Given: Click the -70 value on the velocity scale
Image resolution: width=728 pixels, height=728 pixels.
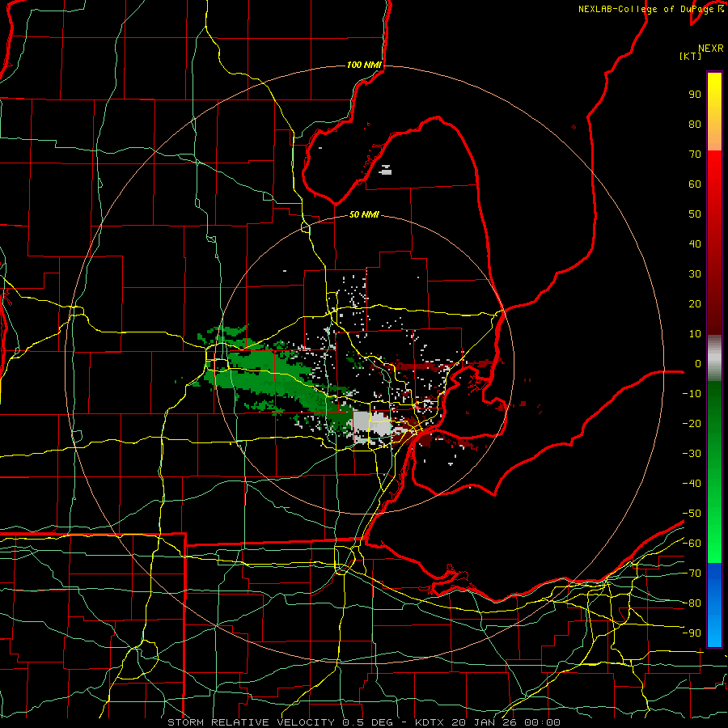Looking at the screenshot, I should (x=692, y=574).
